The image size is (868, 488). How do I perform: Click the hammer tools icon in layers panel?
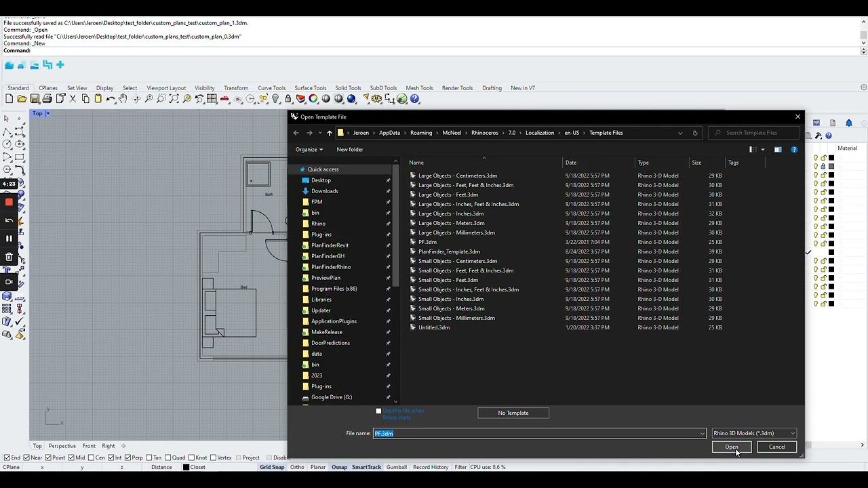[x=818, y=136]
